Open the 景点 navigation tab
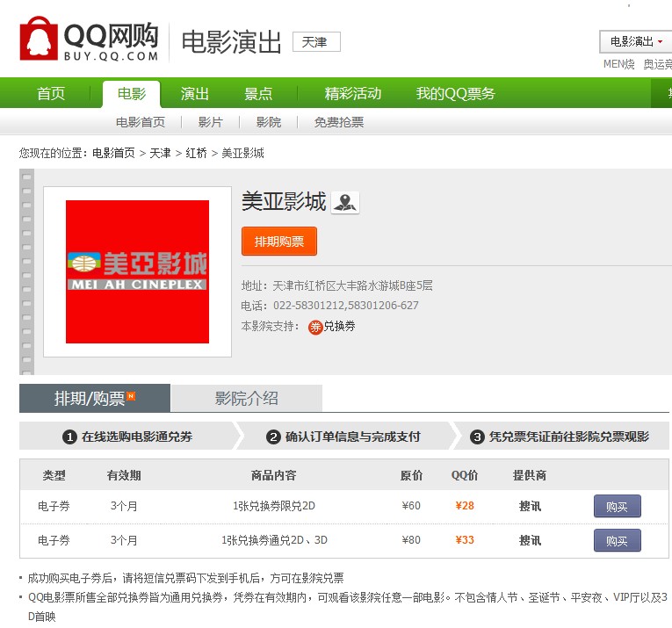Screen dimensions: 672x628 click(258, 93)
